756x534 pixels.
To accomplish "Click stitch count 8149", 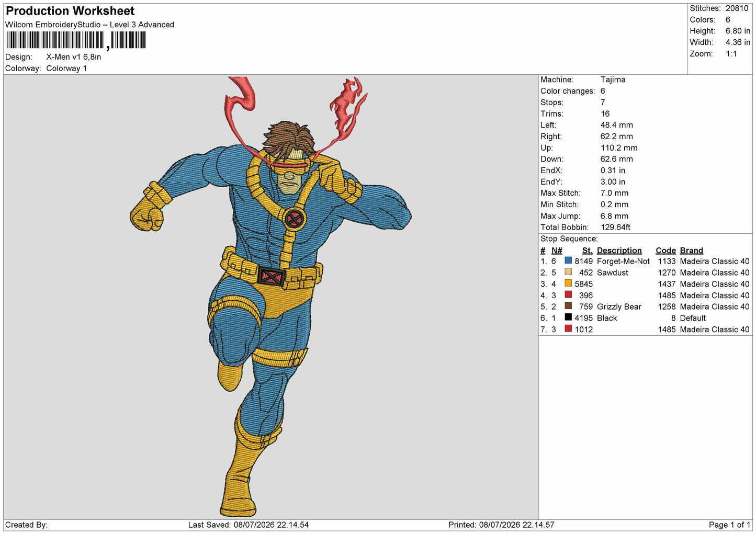I will coord(583,262).
